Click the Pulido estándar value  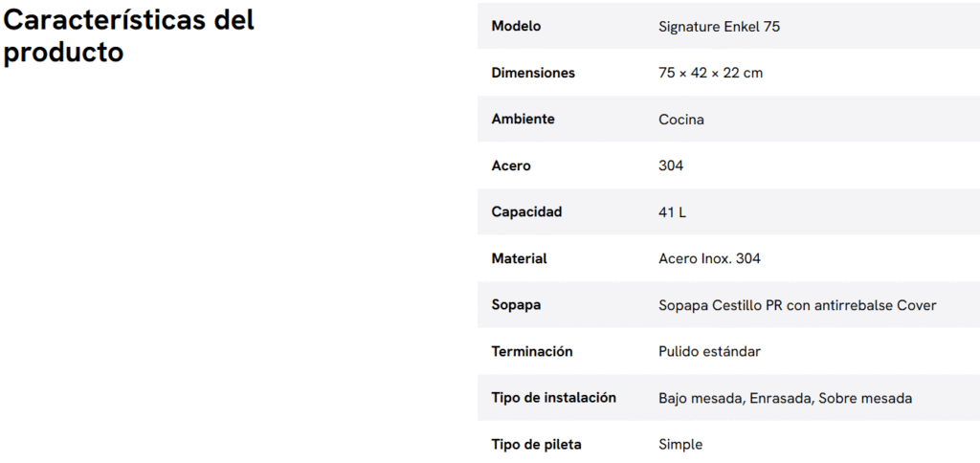click(709, 351)
